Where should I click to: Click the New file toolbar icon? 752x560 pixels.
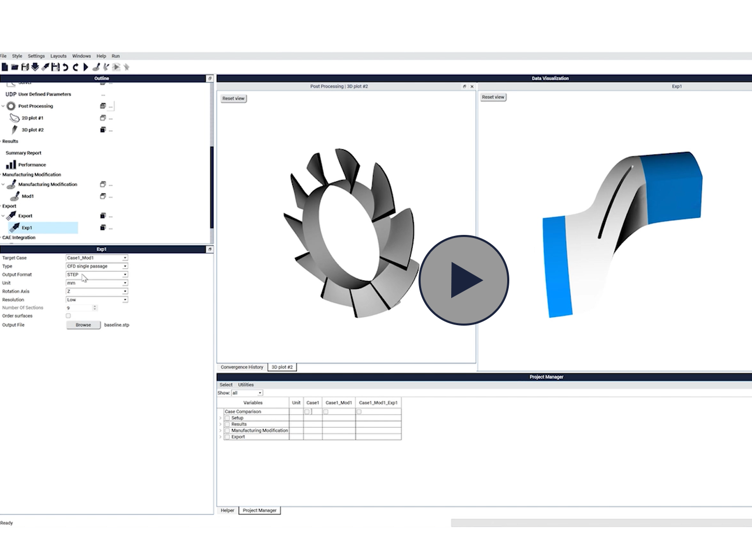(5, 67)
